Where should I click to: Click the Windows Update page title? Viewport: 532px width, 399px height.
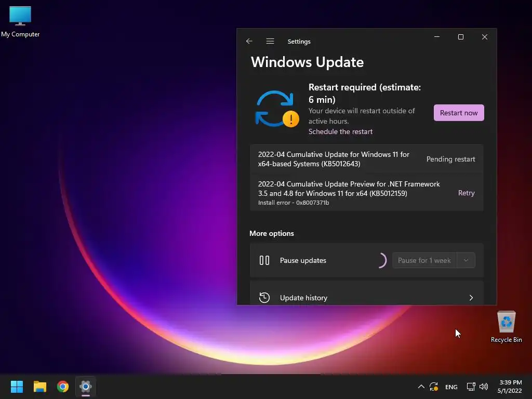click(307, 62)
